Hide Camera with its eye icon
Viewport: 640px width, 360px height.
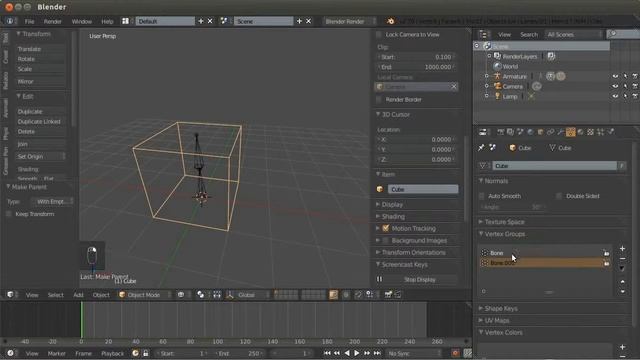(x=615, y=86)
